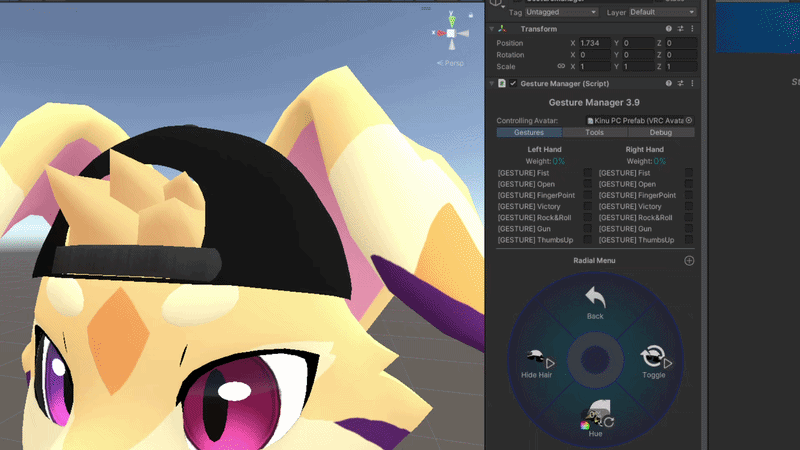This screenshot has width=800, height=450.
Task: Enable Right Hand ThumbsUp gesture checkbox
Action: pyautogui.click(x=689, y=240)
